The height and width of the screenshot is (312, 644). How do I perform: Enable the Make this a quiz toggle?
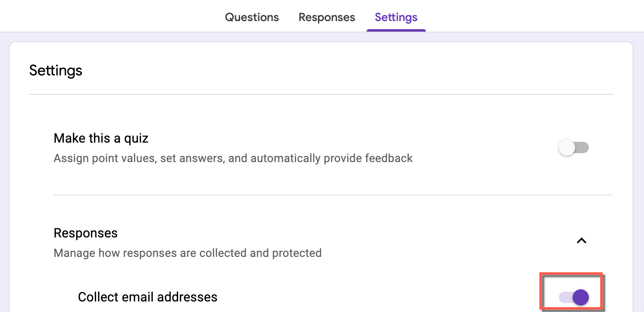pyautogui.click(x=573, y=147)
